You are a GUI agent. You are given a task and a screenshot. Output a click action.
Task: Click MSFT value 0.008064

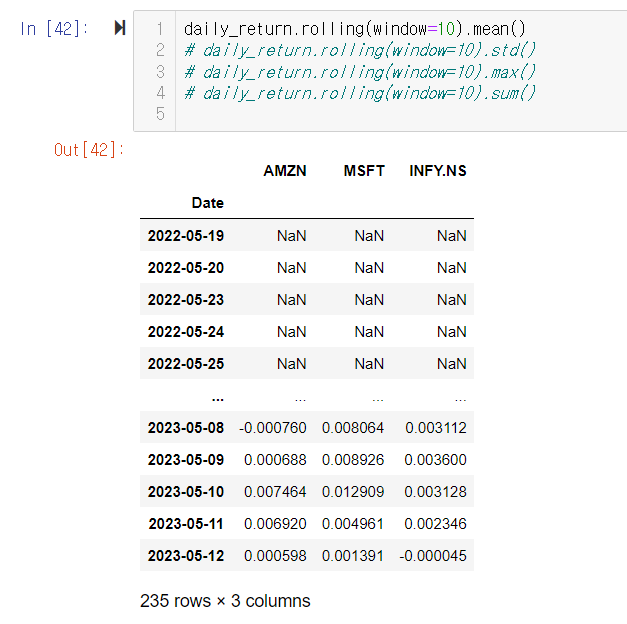353,428
